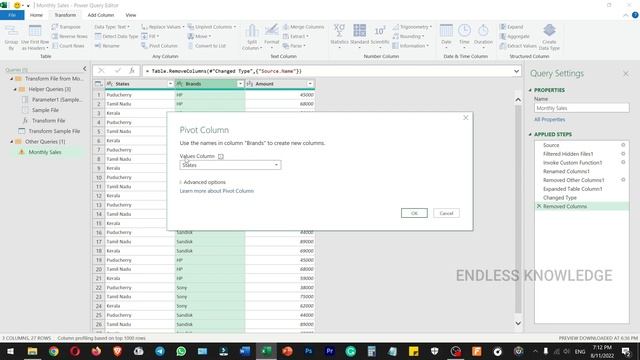Image resolution: width=640 pixels, height=360 pixels.
Task: Open the Data Type: Text dropdown
Action: (x=112, y=27)
